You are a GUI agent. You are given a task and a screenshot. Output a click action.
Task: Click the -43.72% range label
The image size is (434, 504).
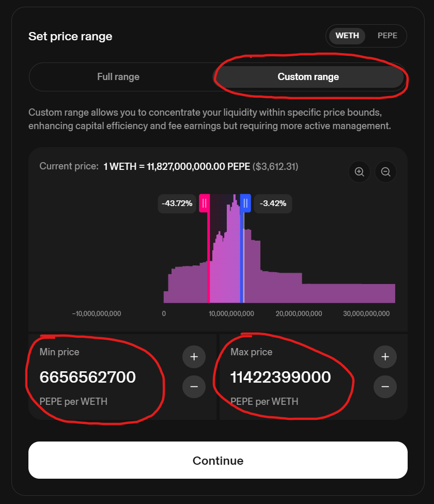point(177,203)
